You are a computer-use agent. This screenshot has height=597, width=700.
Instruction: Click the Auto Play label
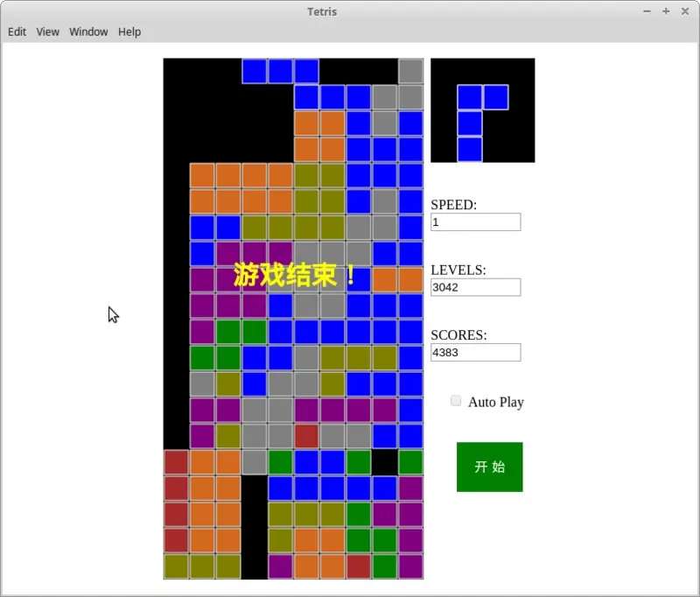496,402
